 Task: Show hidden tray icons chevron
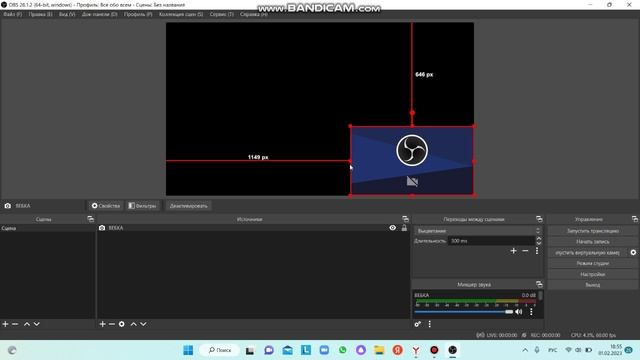[x=525, y=350]
